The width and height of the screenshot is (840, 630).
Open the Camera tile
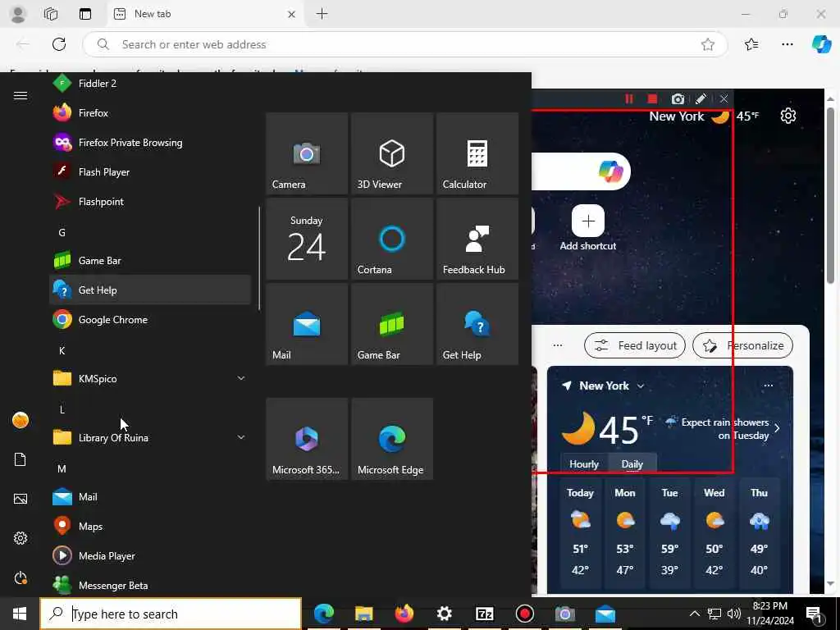[x=307, y=153]
